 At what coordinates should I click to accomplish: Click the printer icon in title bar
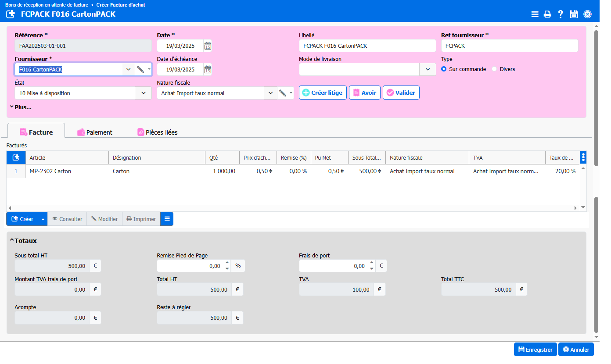coord(547,14)
